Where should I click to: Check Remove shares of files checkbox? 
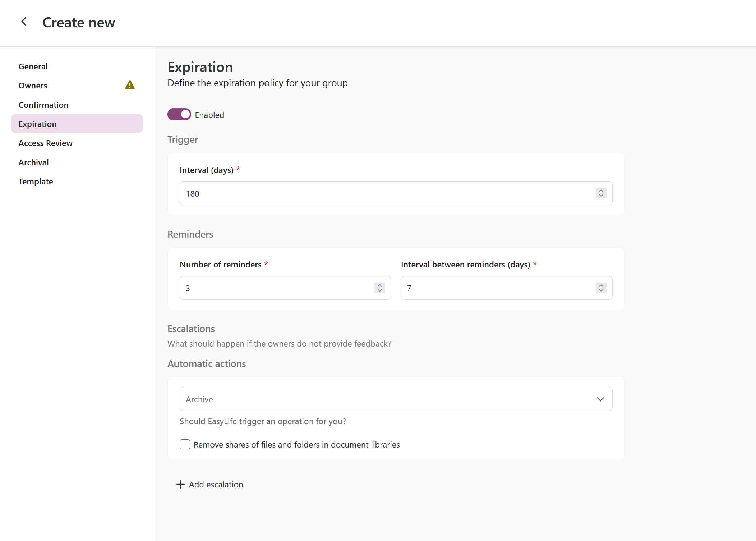click(185, 444)
